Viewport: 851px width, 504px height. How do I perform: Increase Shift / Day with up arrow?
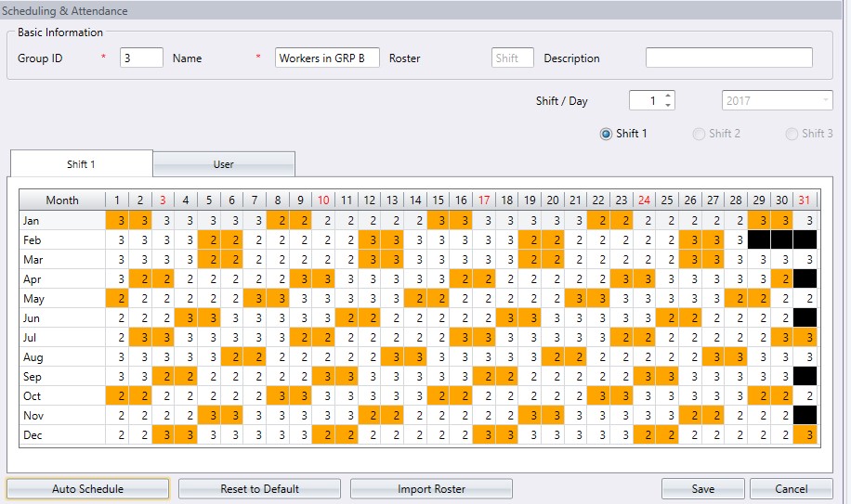point(668,96)
